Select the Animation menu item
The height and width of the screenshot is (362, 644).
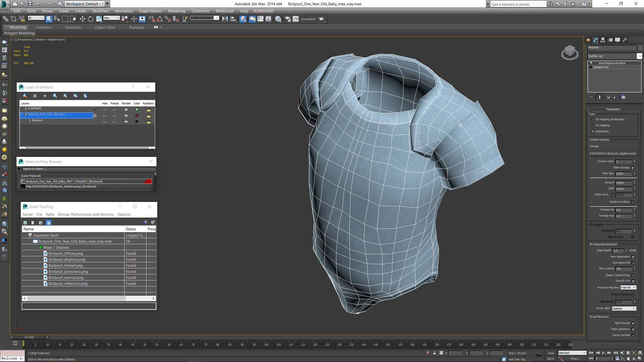123,11
